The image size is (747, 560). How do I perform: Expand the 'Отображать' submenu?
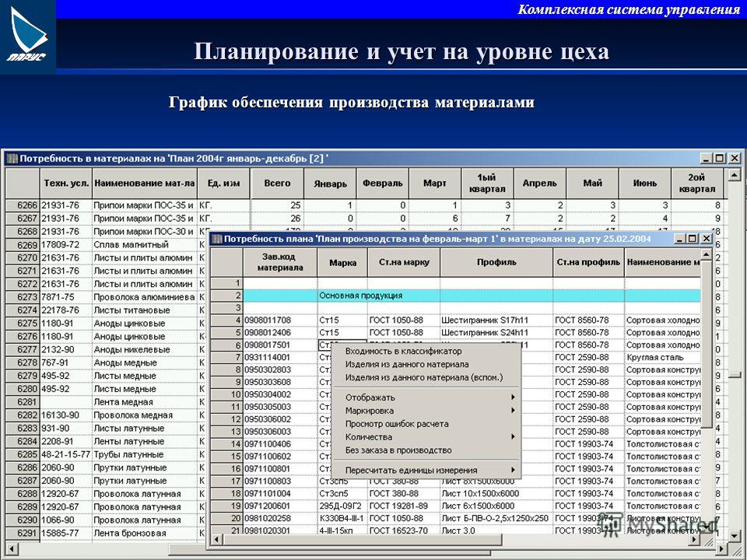point(426,397)
